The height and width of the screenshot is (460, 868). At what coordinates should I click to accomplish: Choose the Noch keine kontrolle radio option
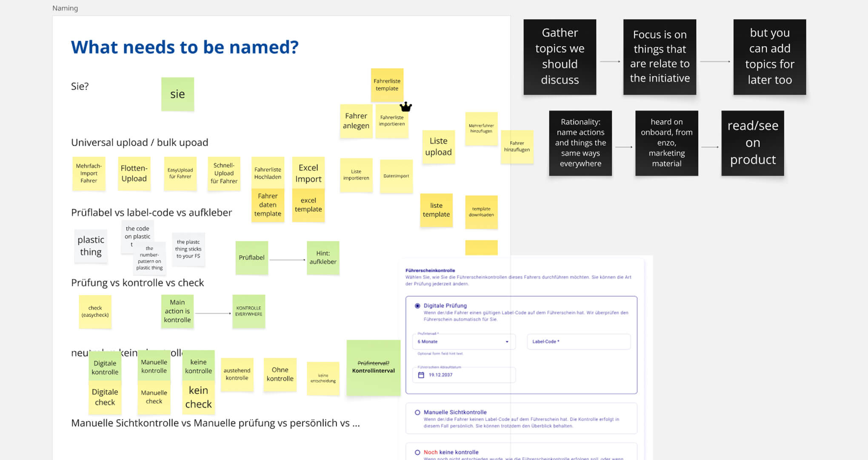[x=417, y=452]
